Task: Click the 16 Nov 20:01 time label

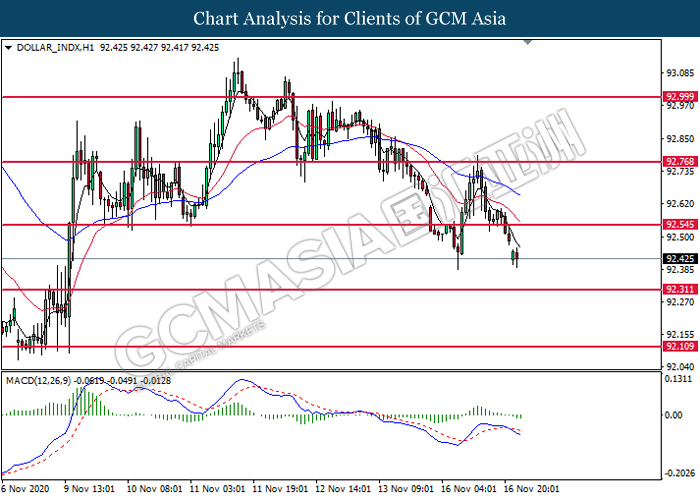Action: coord(532,489)
